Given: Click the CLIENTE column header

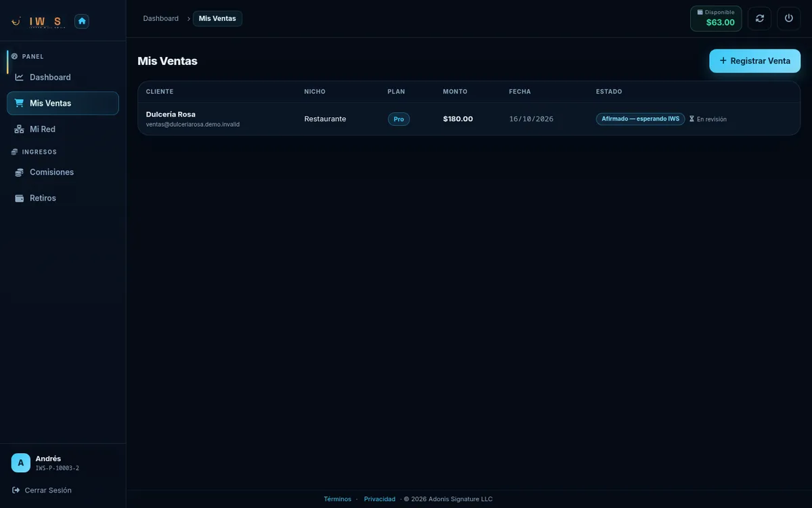Looking at the screenshot, I should (160, 91).
